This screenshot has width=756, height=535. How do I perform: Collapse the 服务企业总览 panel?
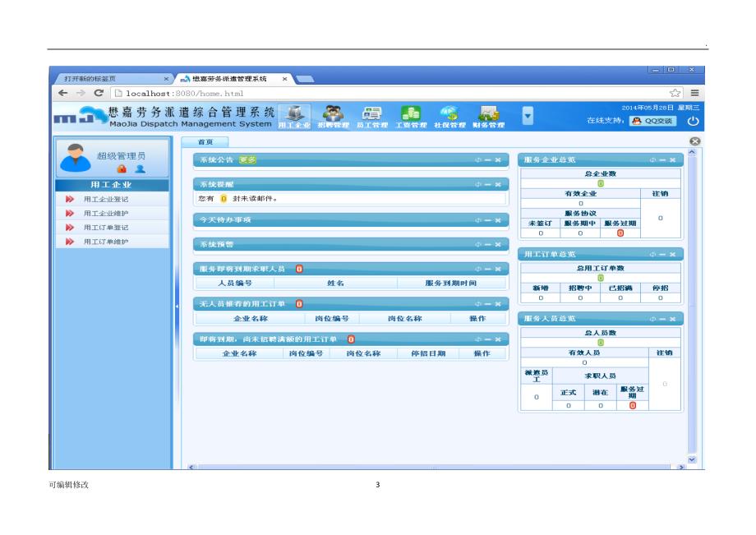click(x=662, y=160)
